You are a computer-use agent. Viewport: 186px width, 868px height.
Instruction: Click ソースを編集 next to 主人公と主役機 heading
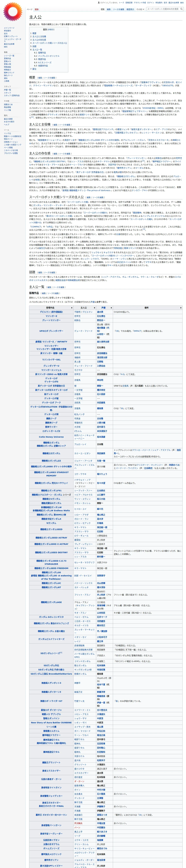65,125
